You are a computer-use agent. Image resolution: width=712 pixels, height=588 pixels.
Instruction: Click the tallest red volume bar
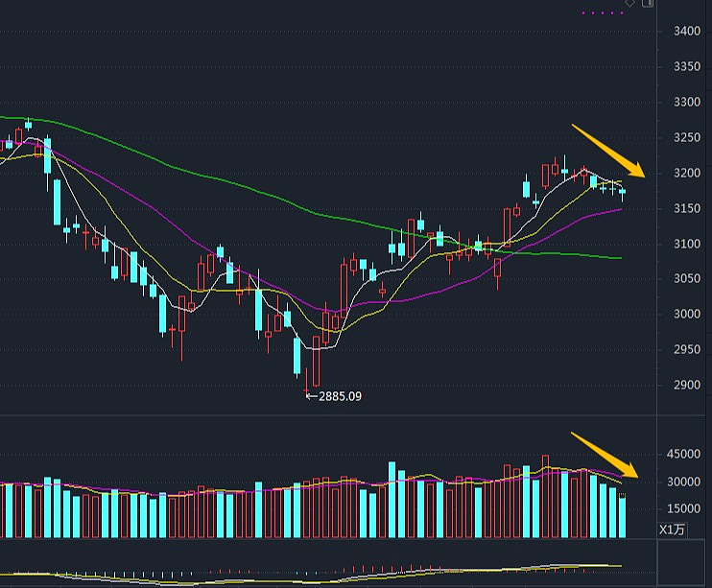tap(546, 496)
